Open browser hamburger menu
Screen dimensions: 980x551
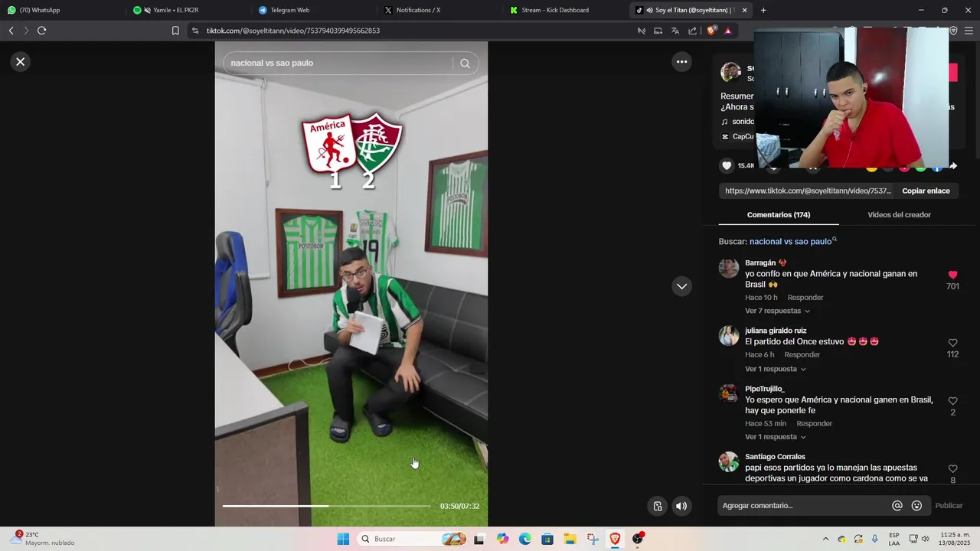click(969, 31)
